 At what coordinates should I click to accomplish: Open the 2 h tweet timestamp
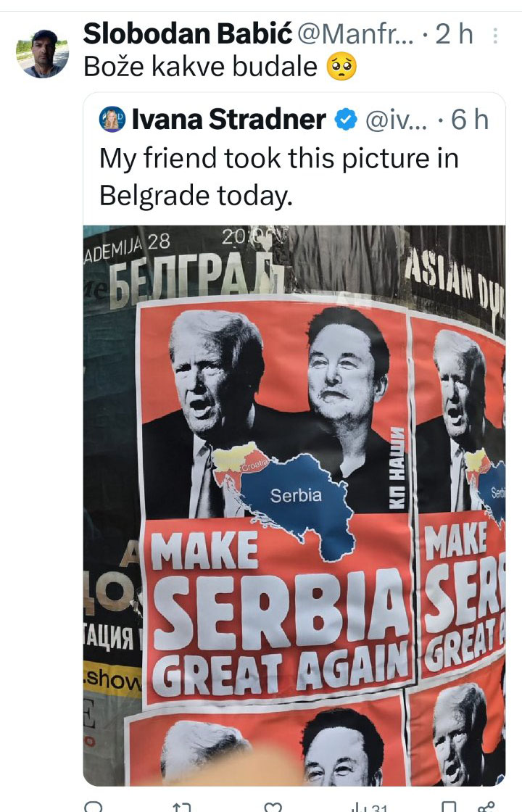click(454, 35)
